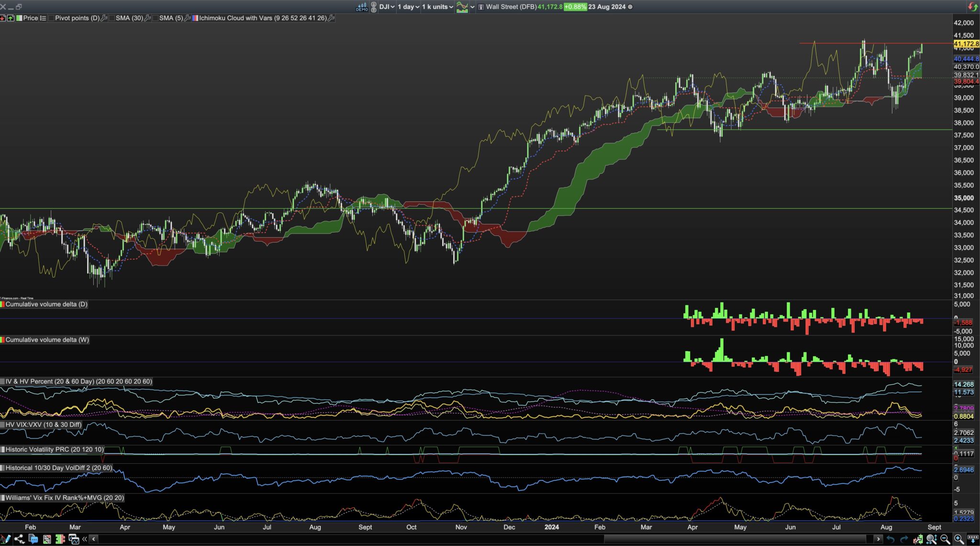Open the SMA (30) settings wrench
This screenshot has height=546, width=980.
(147, 18)
